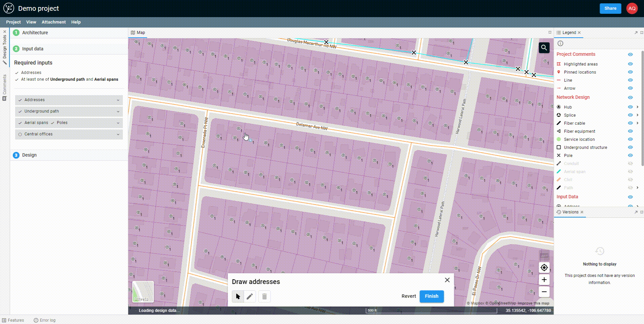Toggle Line layer visibility

(630, 80)
